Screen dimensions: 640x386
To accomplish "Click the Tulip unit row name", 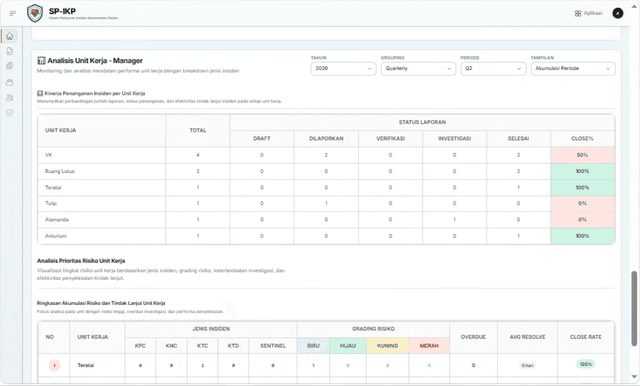I will [x=51, y=203].
